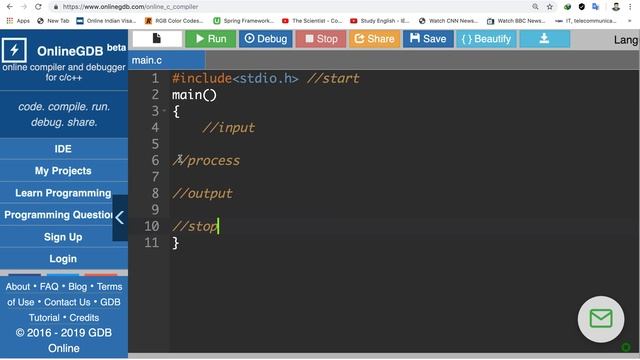This screenshot has width=640, height=360.
Task: Open the RGB Color Codes bookmark
Action: click(174, 21)
